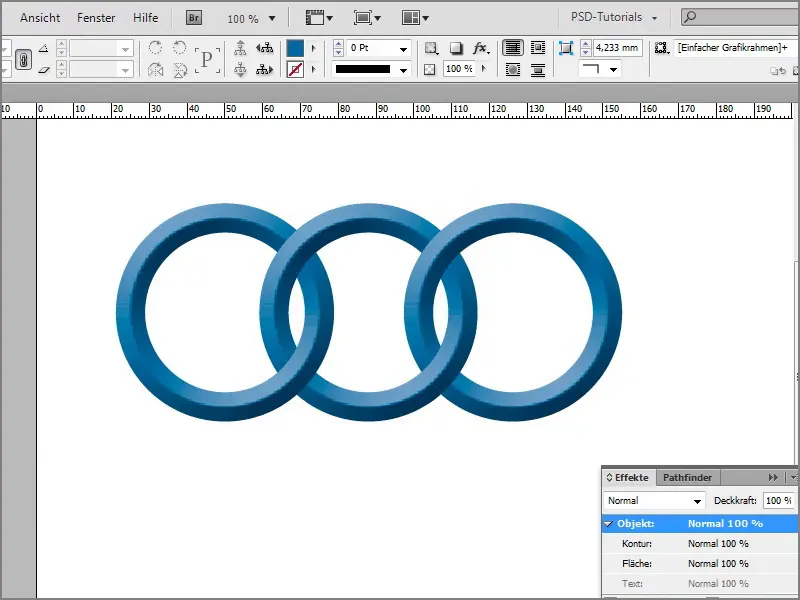The height and width of the screenshot is (600, 800).
Task: Open the screen mode dropdown icon
Action: [367, 18]
